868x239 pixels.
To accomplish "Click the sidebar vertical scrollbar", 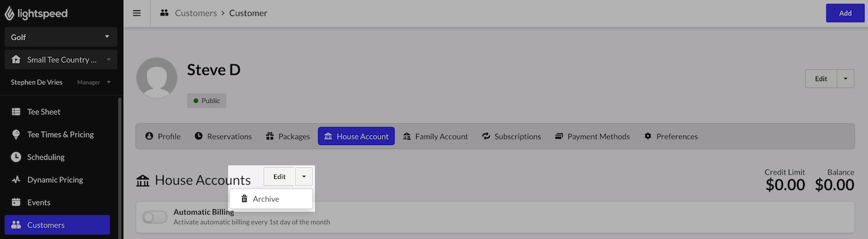I will (120, 167).
